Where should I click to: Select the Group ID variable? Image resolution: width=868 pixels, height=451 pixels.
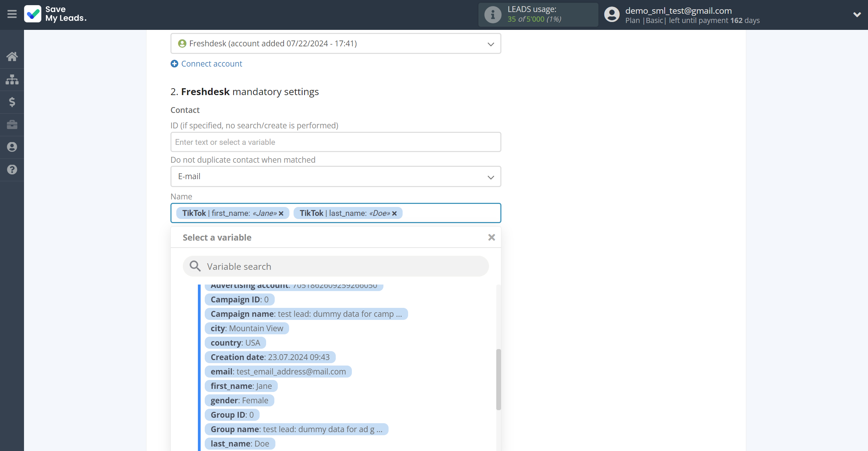232,415
